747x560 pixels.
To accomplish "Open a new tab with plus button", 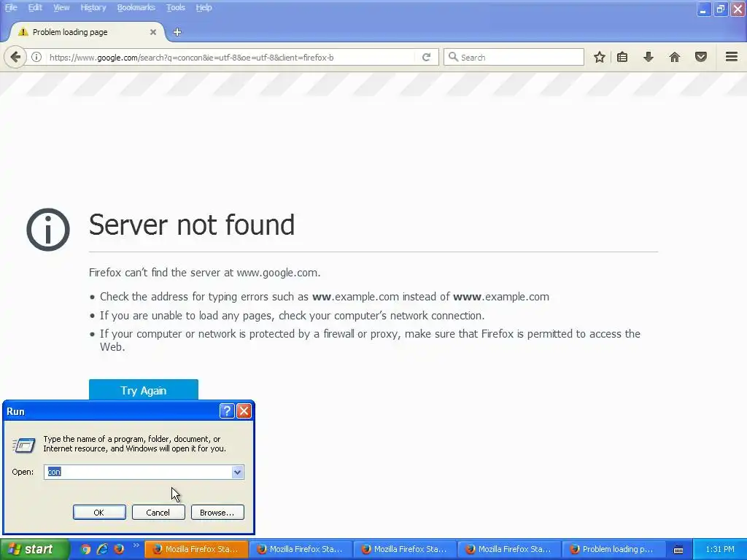I will click(x=177, y=32).
